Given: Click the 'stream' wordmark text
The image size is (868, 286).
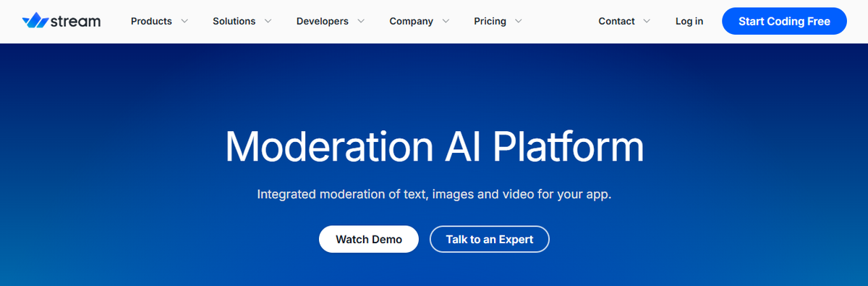Looking at the screenshot, I should (76, 21).
